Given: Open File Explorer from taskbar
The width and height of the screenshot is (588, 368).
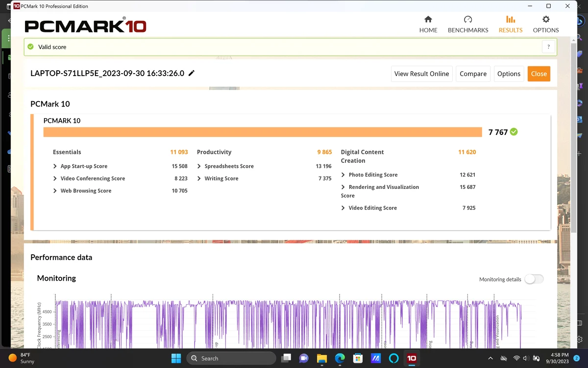Looking at the screenshot, I should [321, 358].
